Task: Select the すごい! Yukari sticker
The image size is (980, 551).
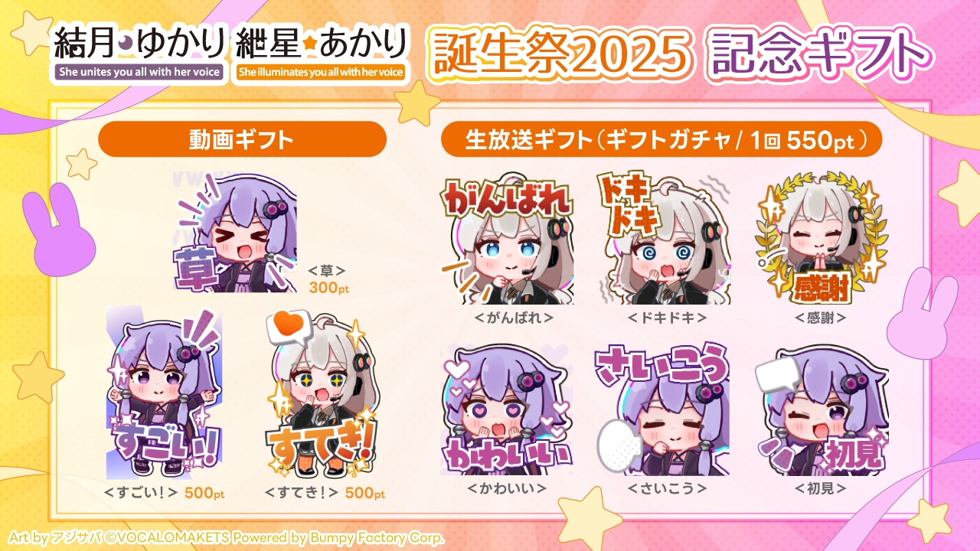Action: [x=165, y=393]
